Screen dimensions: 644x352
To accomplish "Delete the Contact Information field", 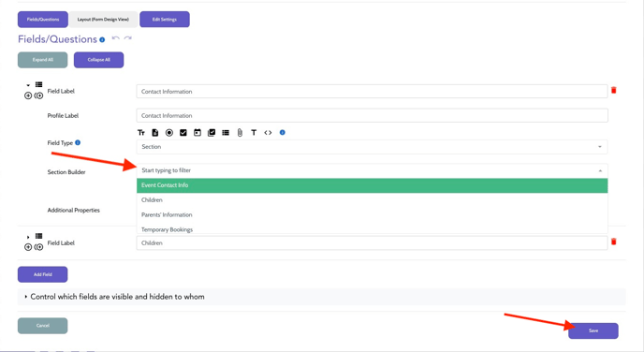I will [614, 91].
